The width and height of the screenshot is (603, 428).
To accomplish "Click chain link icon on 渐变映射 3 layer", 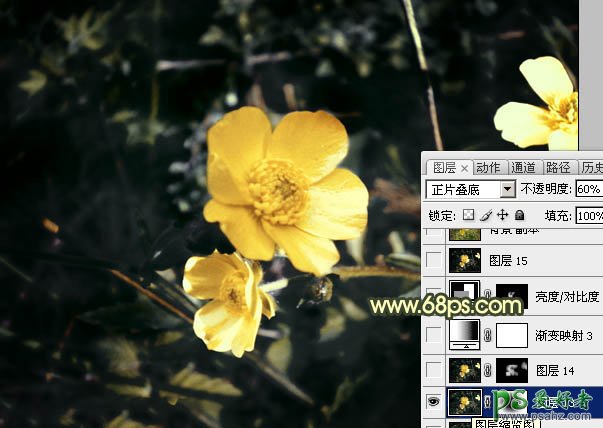I will [488, 334].
